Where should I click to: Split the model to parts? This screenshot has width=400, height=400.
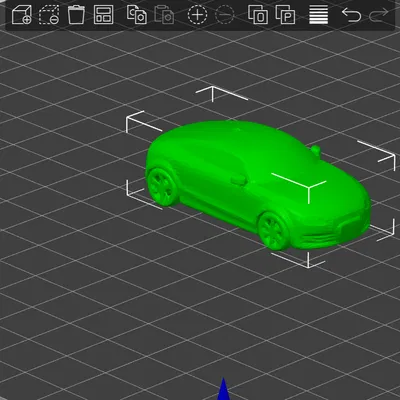tap(285, 15)
